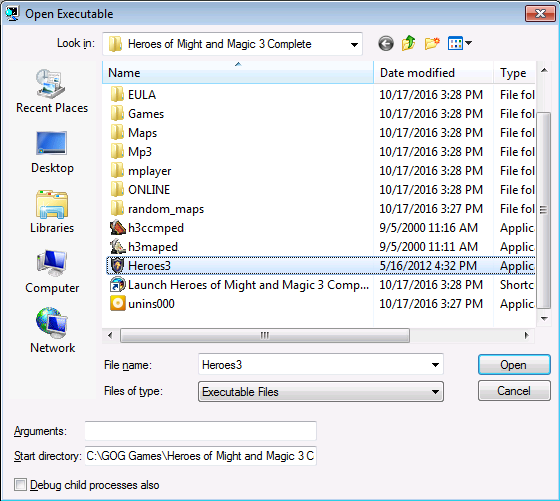Open Libraries in the sidebar

coord(52,212)
